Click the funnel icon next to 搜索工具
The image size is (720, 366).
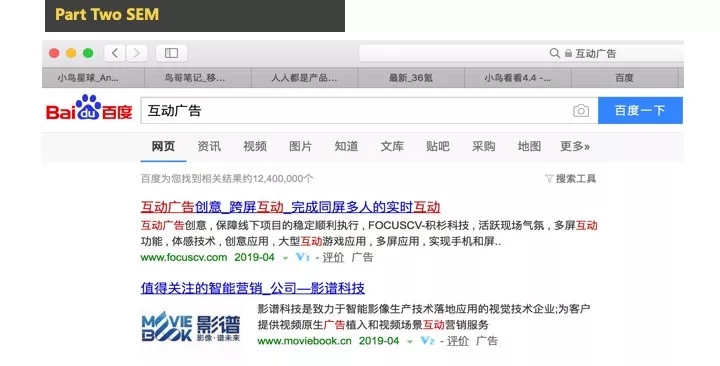549,179
